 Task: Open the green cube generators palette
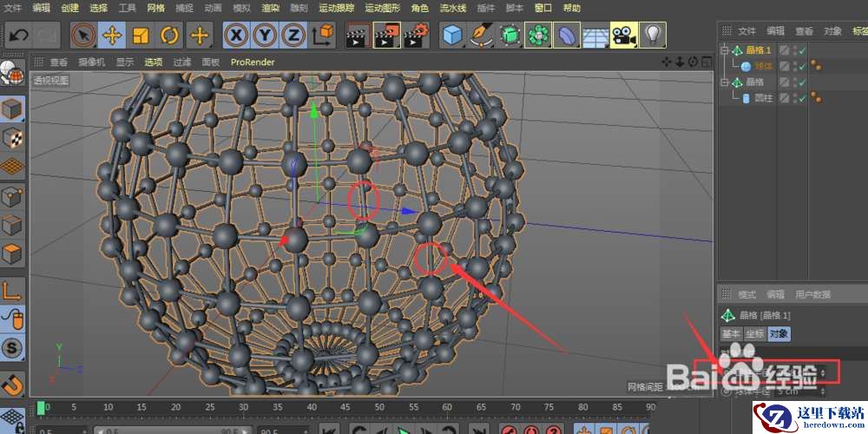[510, 36]
